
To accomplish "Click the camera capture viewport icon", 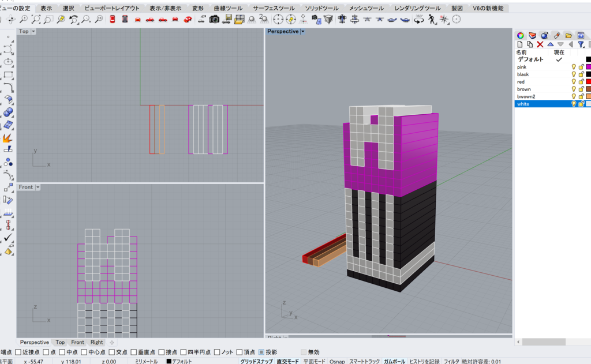I will [214, 20].
